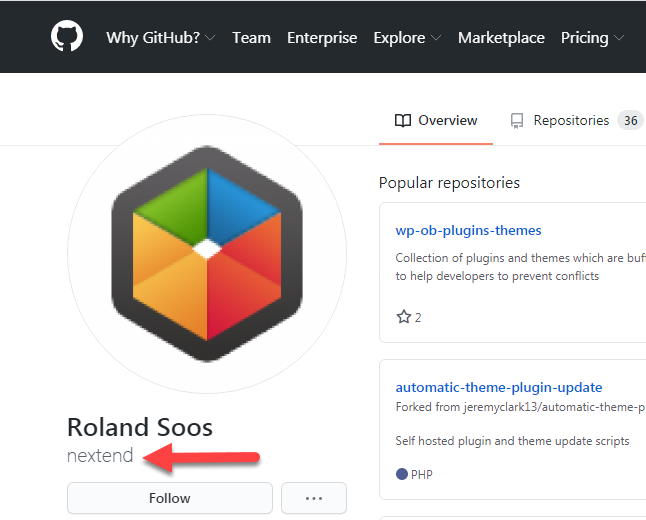Click the 36 repositories count badge
646x520 pixels.
(630, 121)
